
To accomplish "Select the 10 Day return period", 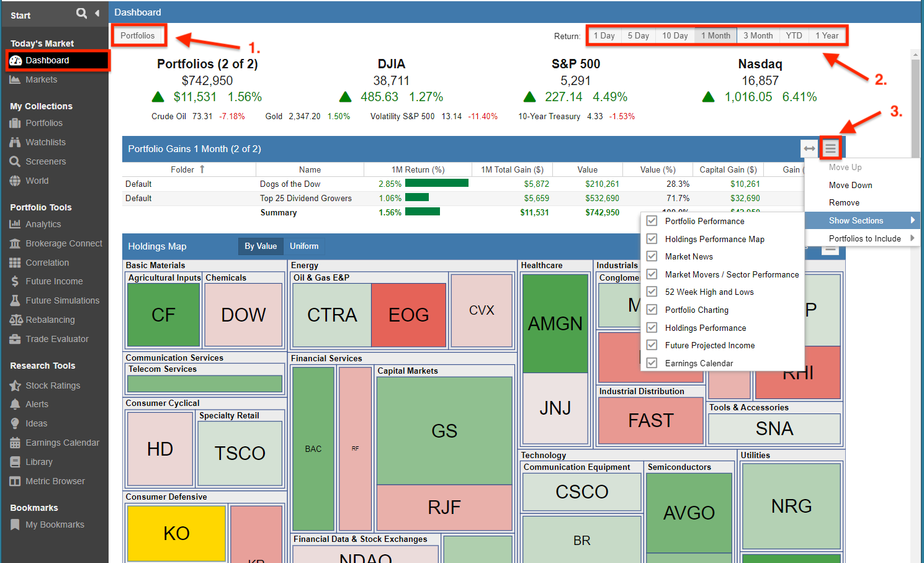I will (675, 35).
